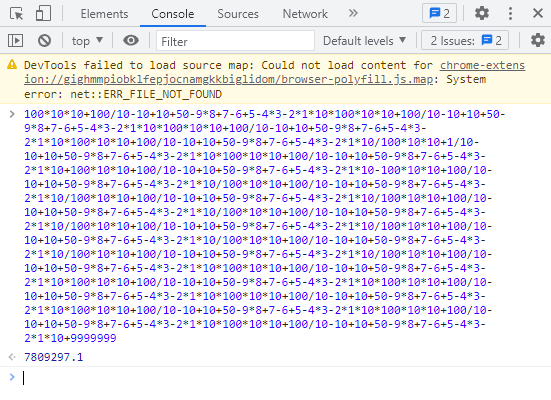Open the Sources tab

pos(238,14)
